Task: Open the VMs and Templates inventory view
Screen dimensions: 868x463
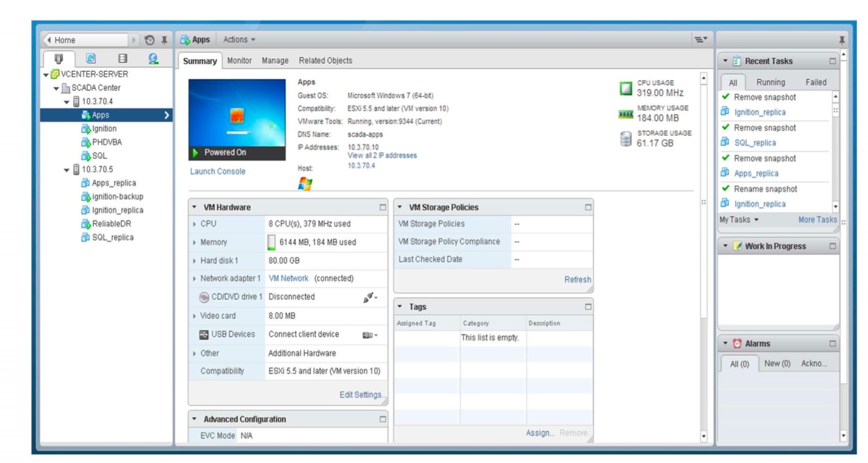Action: click(91, 59)
